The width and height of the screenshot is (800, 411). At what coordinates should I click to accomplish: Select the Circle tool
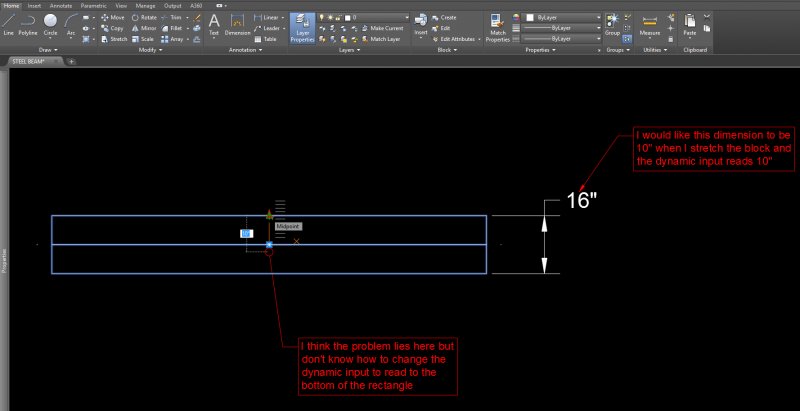pos(50,25)
